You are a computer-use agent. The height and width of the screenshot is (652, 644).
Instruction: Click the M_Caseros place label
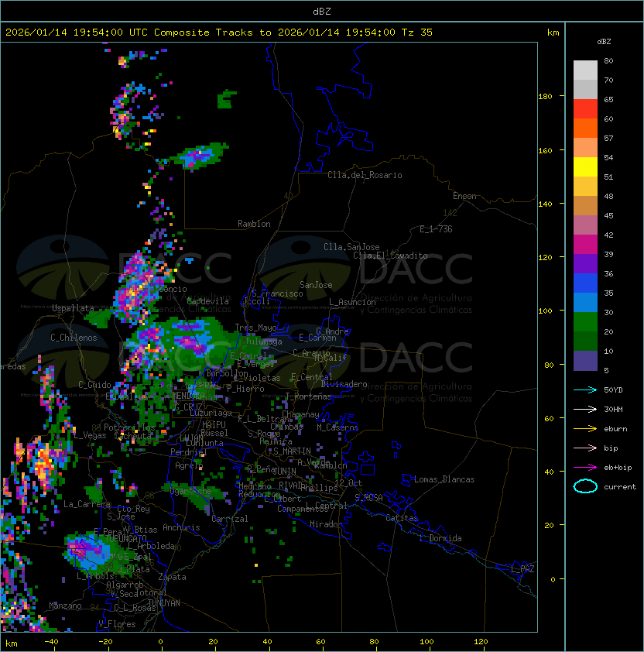337,427
